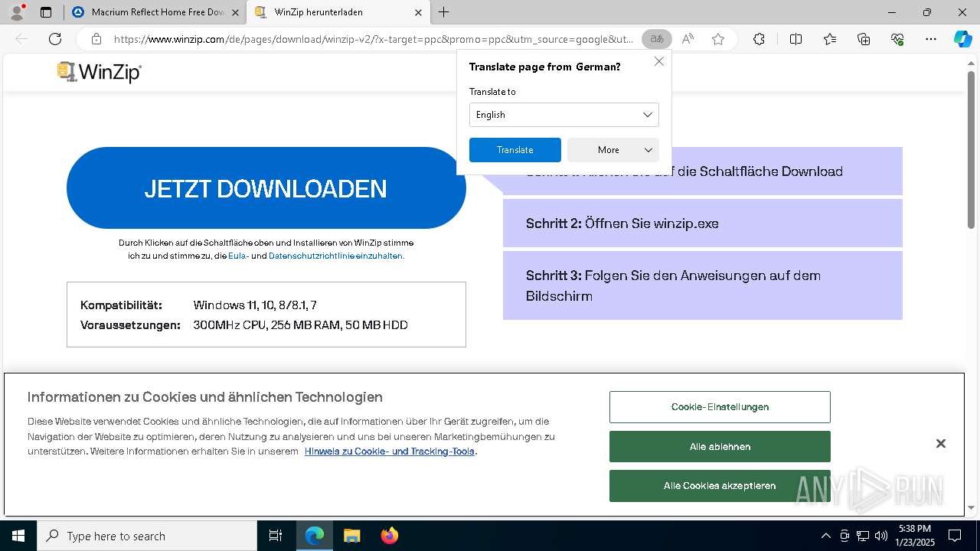Click the page scrollbar down arrow
This screenshot has width=980, height=551.
(x=972, y=507)
